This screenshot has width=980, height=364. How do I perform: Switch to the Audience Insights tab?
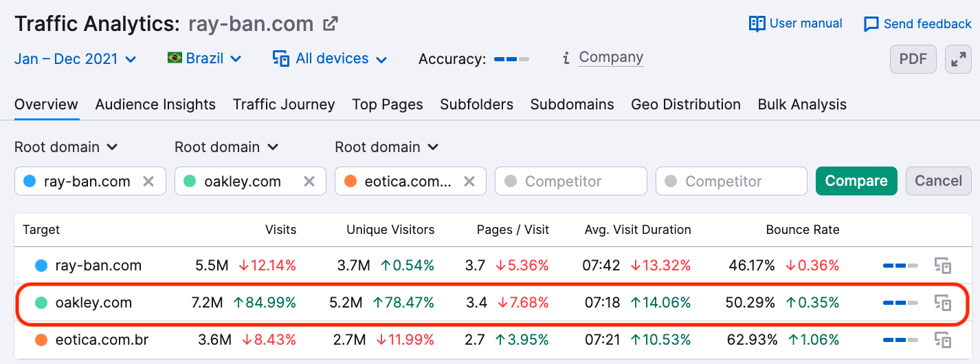click(x=155, y=105)
